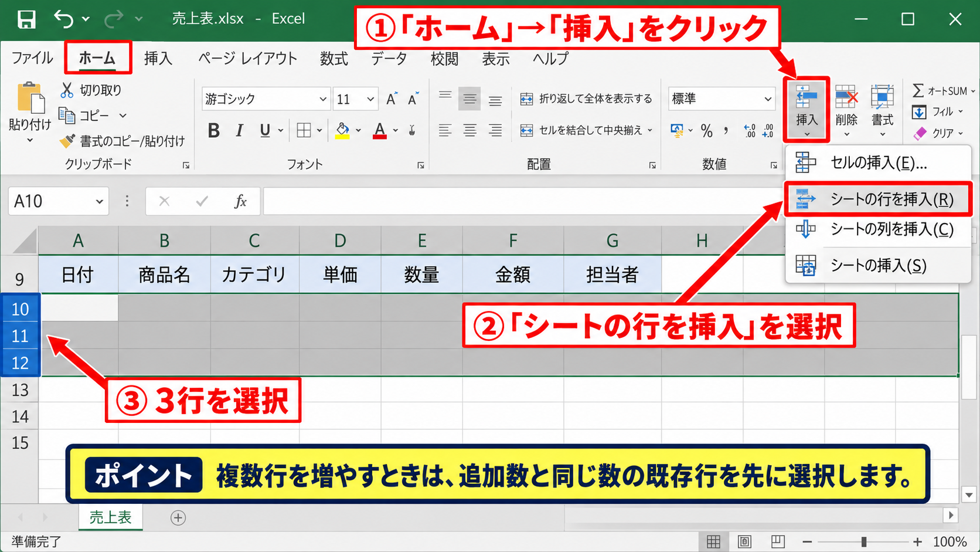Open the オートSUM dropdown arrow

click(973, 91)
